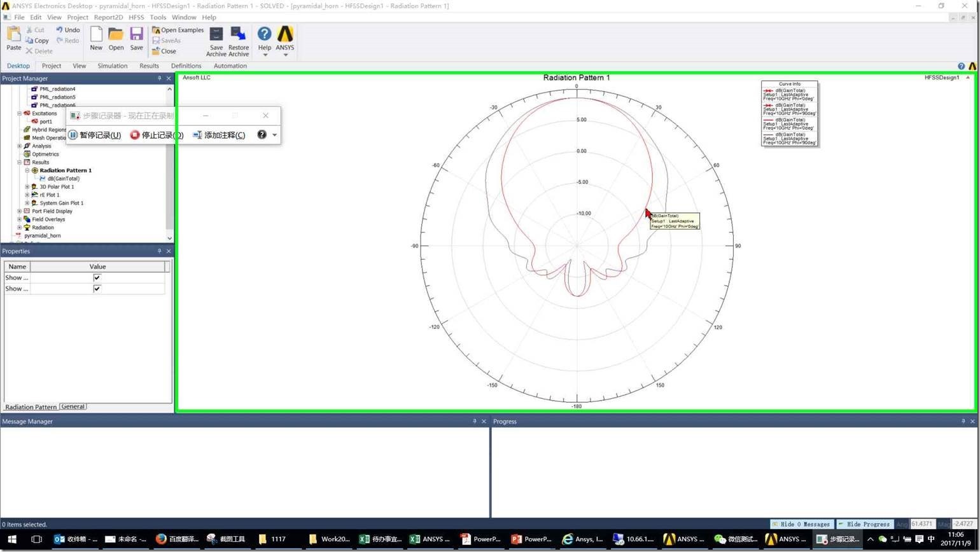Expand the rE Plot 1 node
Screen dimensions: 980x552
click(27, 195)
